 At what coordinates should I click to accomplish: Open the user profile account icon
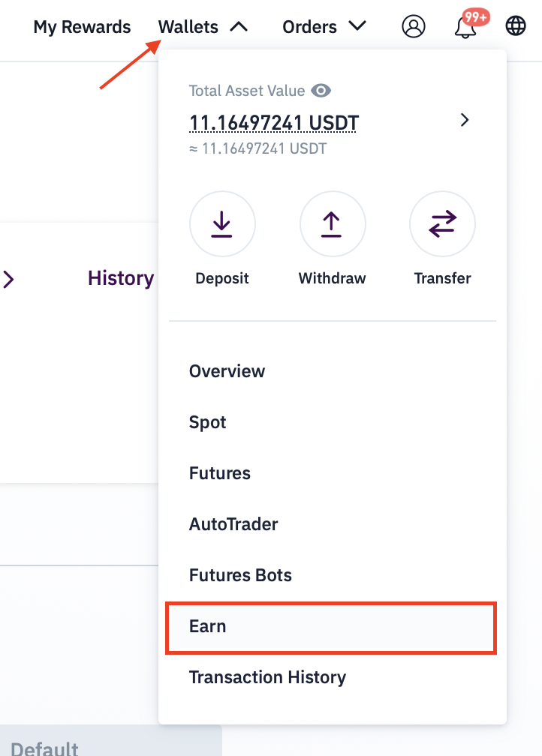tap(414, 27)
